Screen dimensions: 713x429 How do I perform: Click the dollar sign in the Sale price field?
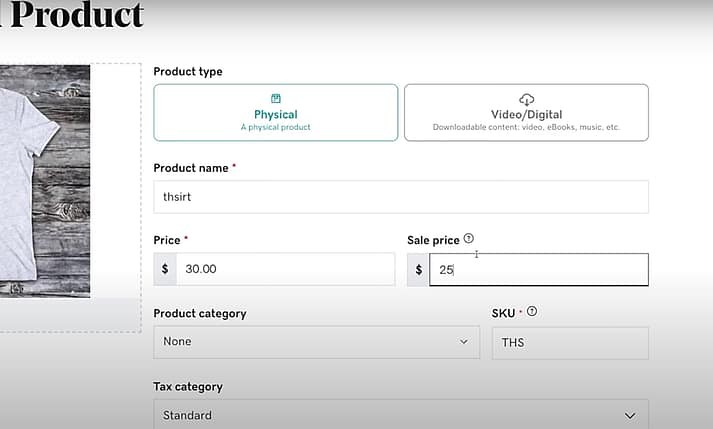pos(418,270)
